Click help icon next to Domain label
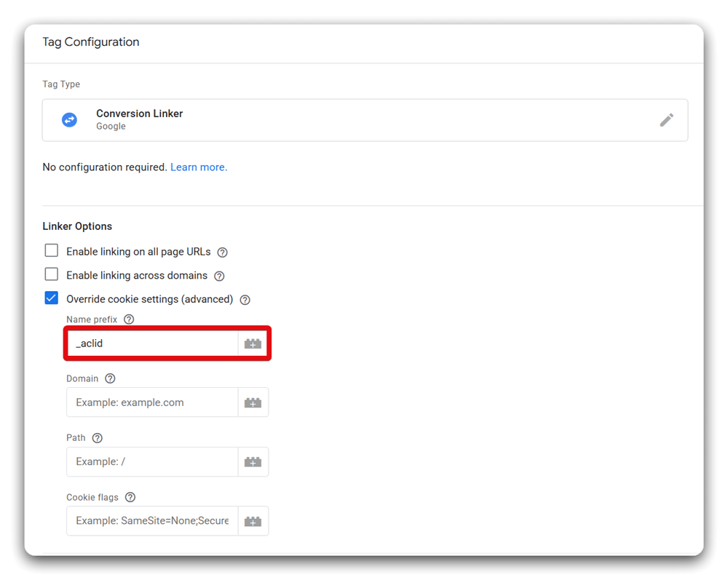 110,378
